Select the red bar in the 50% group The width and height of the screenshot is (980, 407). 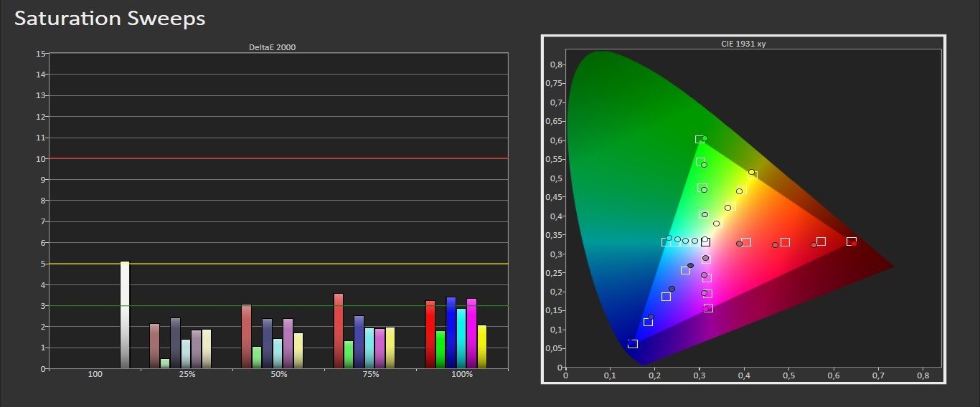[247, 337]
